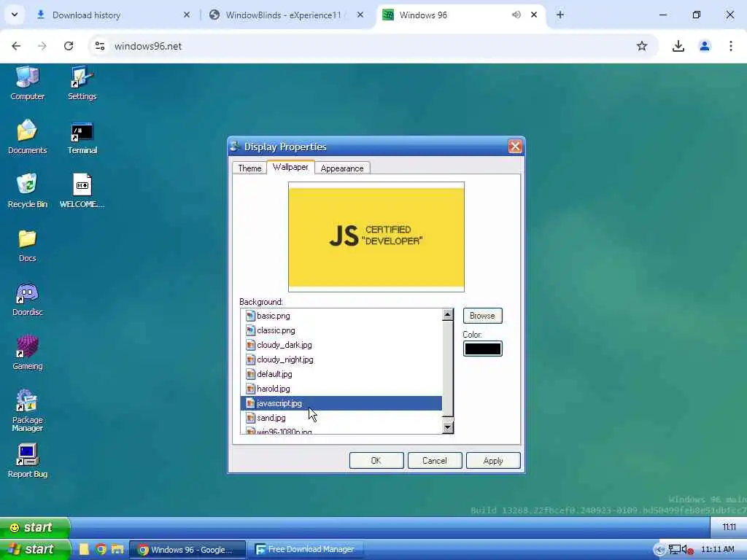Click the Chrome quick launch icon
The width and height of the screenshot is (747, 560).
[x=101, y=549]
